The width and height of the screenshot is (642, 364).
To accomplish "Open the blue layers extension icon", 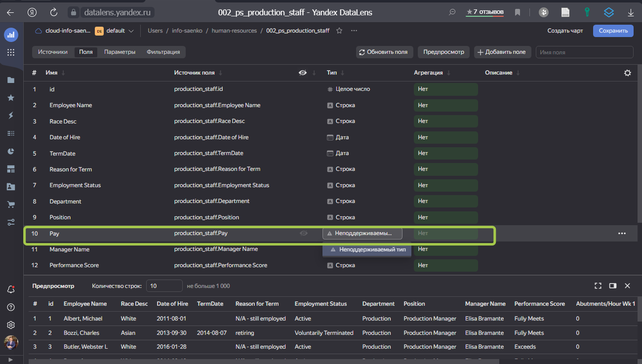I will [609, 12].
